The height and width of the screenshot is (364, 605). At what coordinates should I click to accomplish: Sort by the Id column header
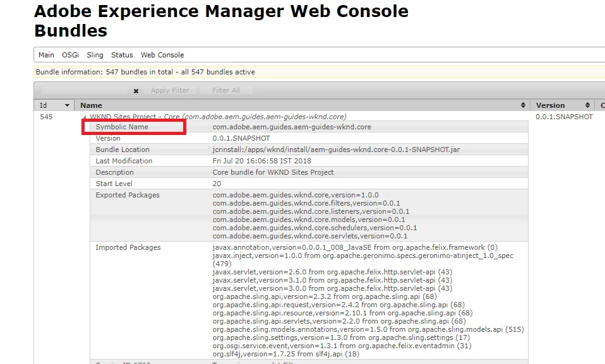(54, 105)
